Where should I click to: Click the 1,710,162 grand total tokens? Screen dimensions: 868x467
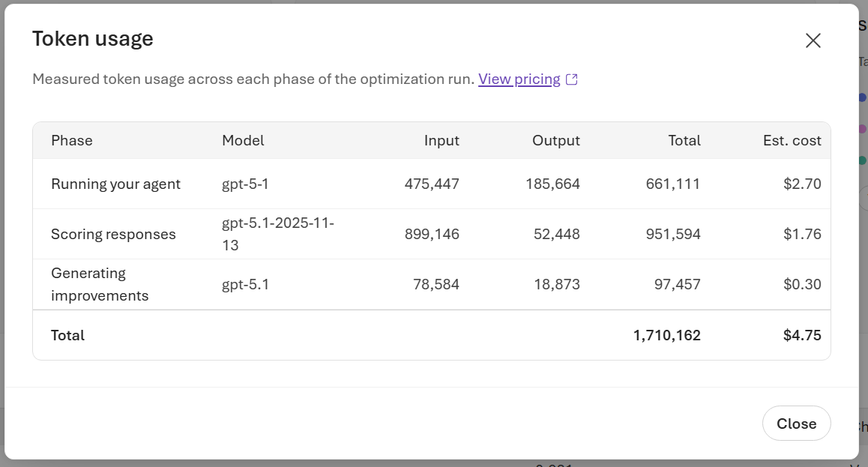coord(666,335)
